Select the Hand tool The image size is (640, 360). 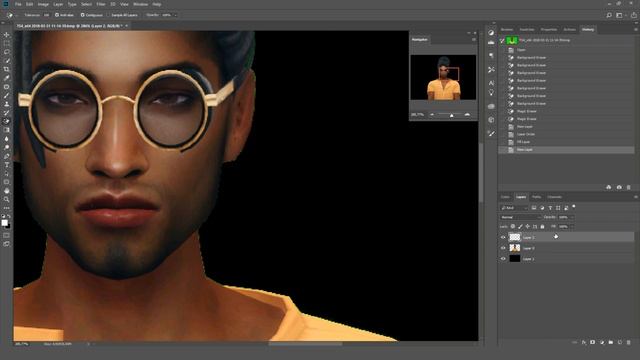pos(7,191)
